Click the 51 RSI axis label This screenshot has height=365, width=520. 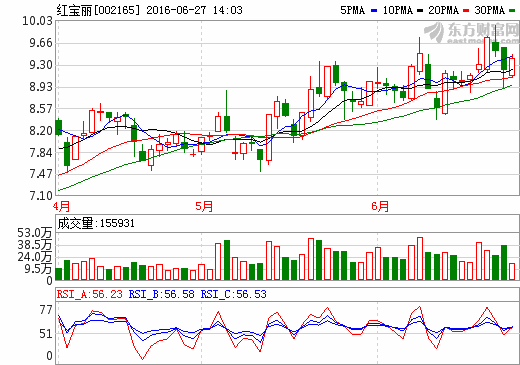pos(46,334)
